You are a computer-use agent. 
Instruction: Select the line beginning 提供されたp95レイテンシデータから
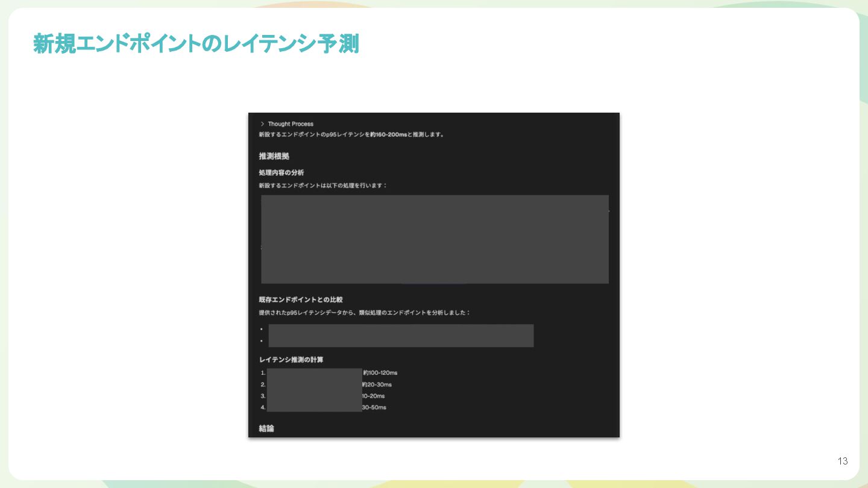[x=364, y=313]
